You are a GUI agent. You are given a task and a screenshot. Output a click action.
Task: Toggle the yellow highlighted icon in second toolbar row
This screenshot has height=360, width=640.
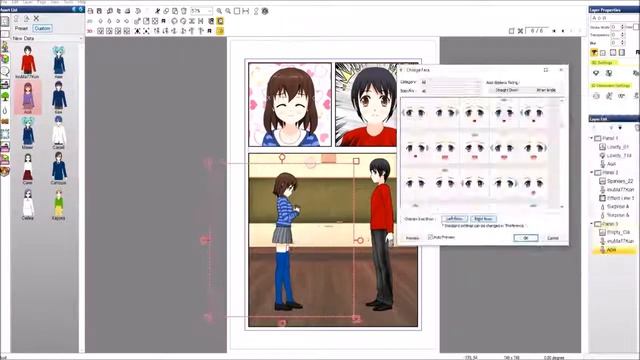220,21
